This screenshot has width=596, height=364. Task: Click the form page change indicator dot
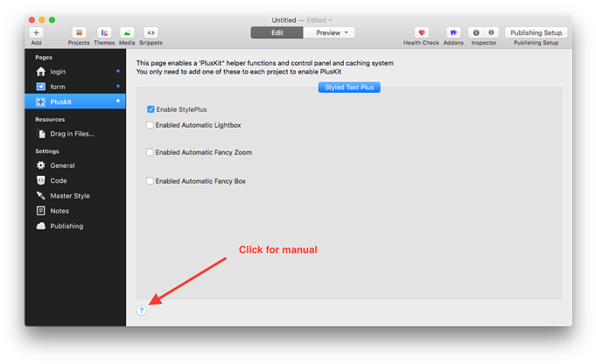pos(118,87)
